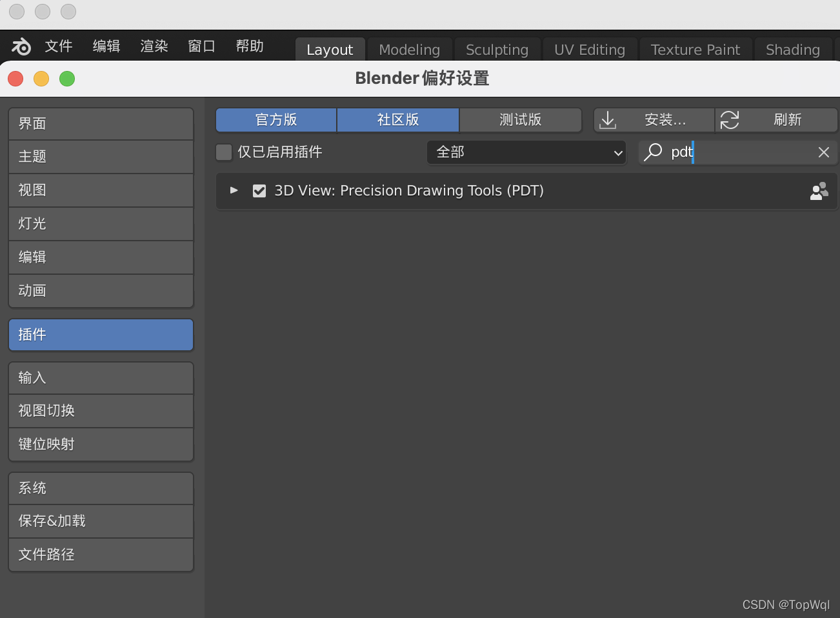Viewport: 840px width, 618px height.
Task: Select the 文件路径 preferences section
Action: (x=101, y=555)
